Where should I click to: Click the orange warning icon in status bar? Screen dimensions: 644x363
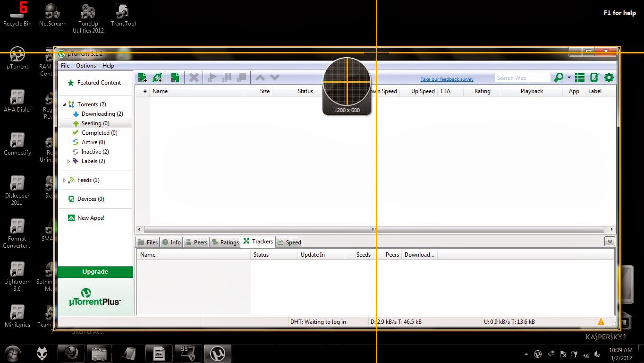point(601,322)
